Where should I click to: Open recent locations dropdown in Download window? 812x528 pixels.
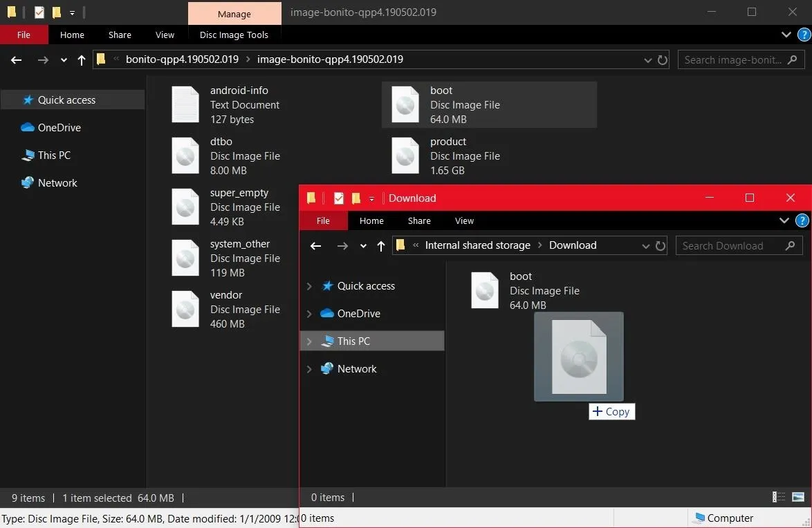click(363, 245)
